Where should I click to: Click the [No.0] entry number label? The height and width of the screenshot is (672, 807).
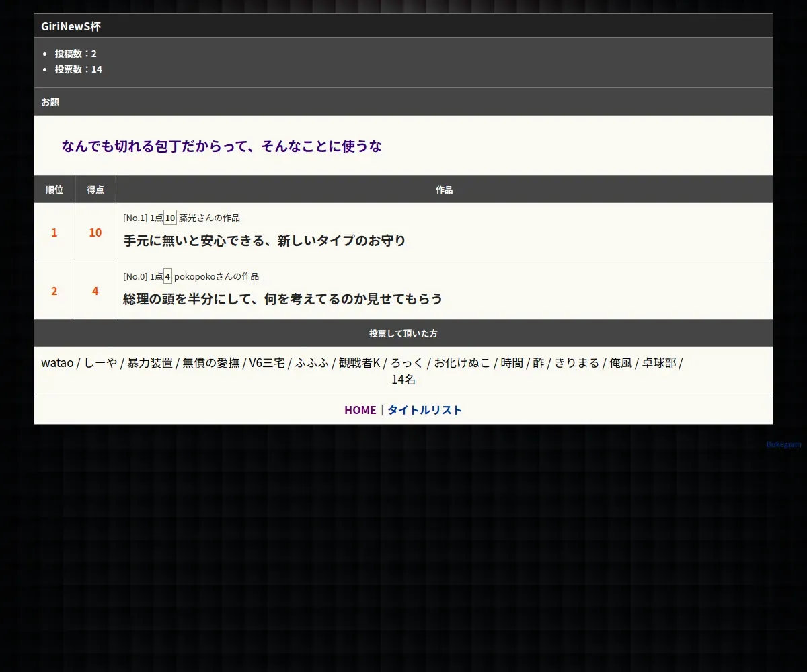point(135,276)
